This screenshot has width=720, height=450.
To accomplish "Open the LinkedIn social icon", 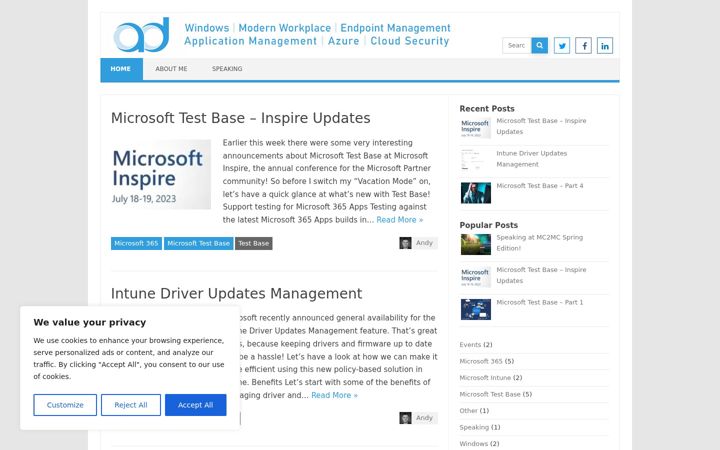I will click(x=605, y=45).
